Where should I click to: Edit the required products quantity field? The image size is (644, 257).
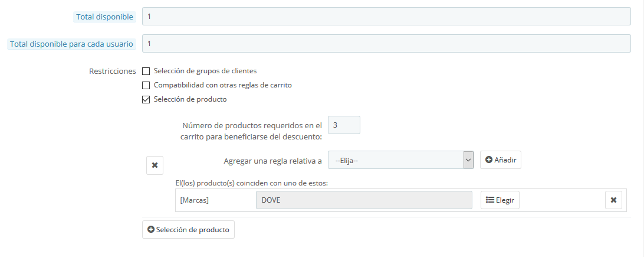click(343, 125)
